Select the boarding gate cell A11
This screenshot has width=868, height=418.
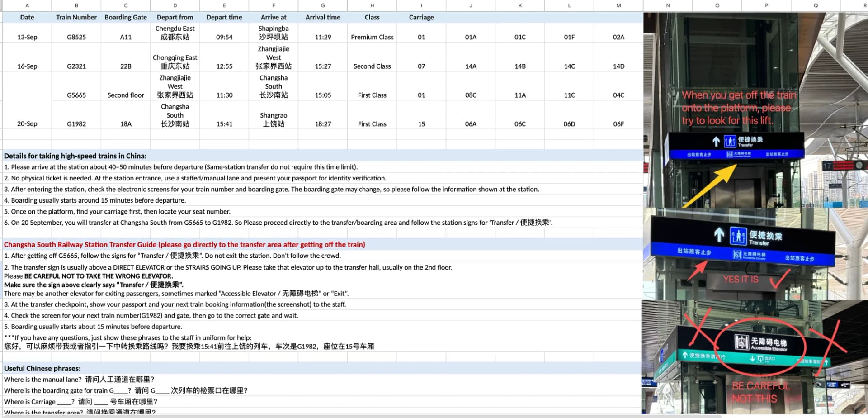126,33
